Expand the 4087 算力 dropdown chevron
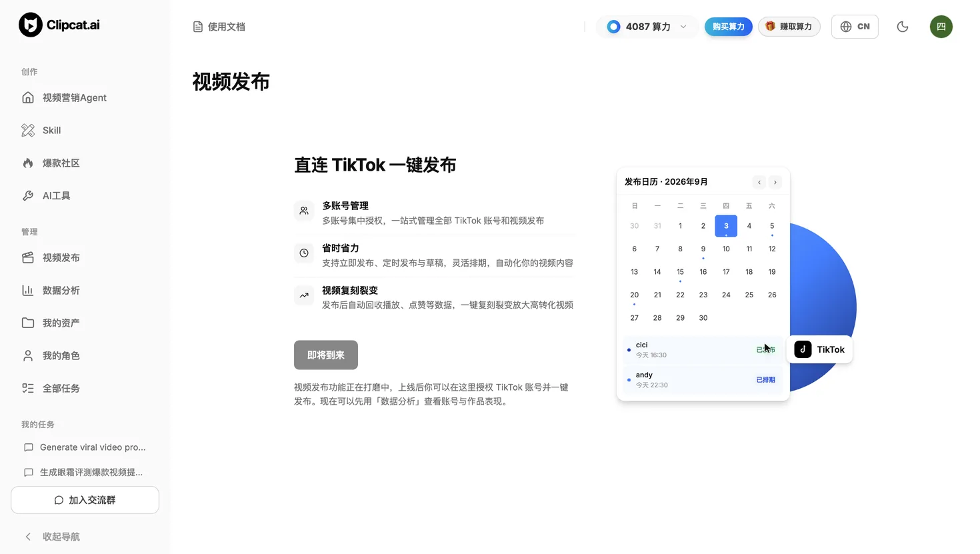980x554 pixels. (683, 27)
